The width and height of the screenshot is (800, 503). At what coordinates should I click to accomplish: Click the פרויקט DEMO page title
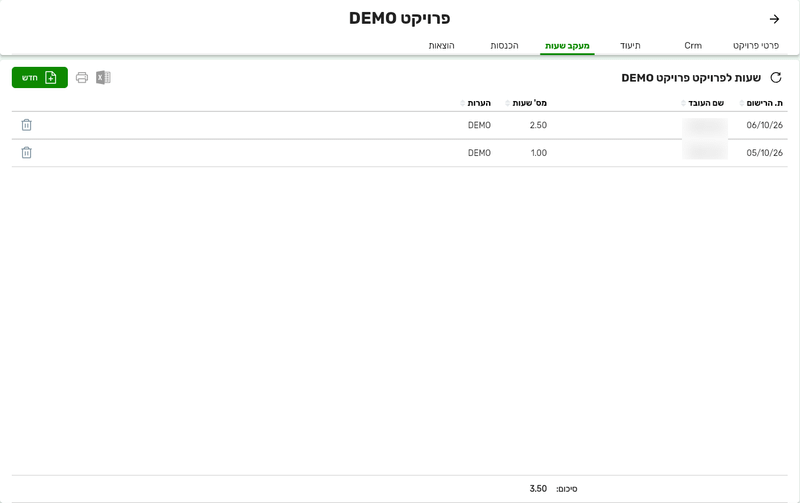399,18
